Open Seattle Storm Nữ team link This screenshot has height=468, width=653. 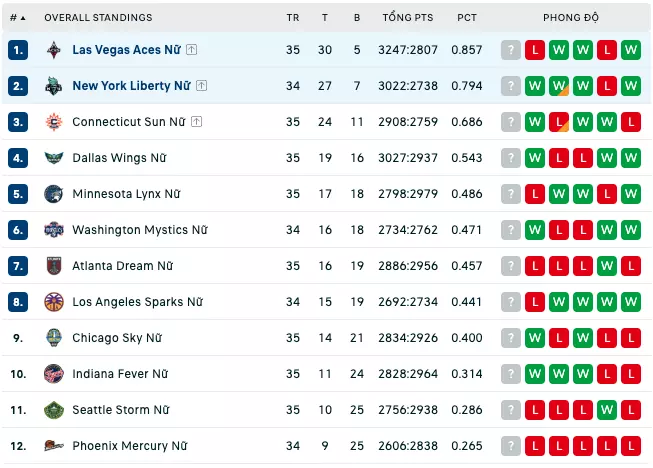120,410
